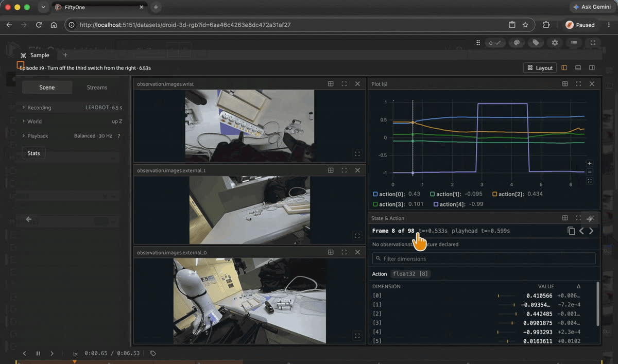This screenshot has height=364, width=618.
Task: Select the right sidebar layout icon
Action: (592, 67)
